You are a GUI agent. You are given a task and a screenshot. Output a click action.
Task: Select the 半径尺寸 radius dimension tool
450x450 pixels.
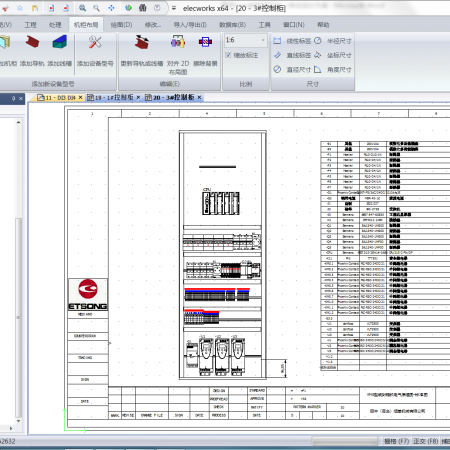(x=333, y=41)
